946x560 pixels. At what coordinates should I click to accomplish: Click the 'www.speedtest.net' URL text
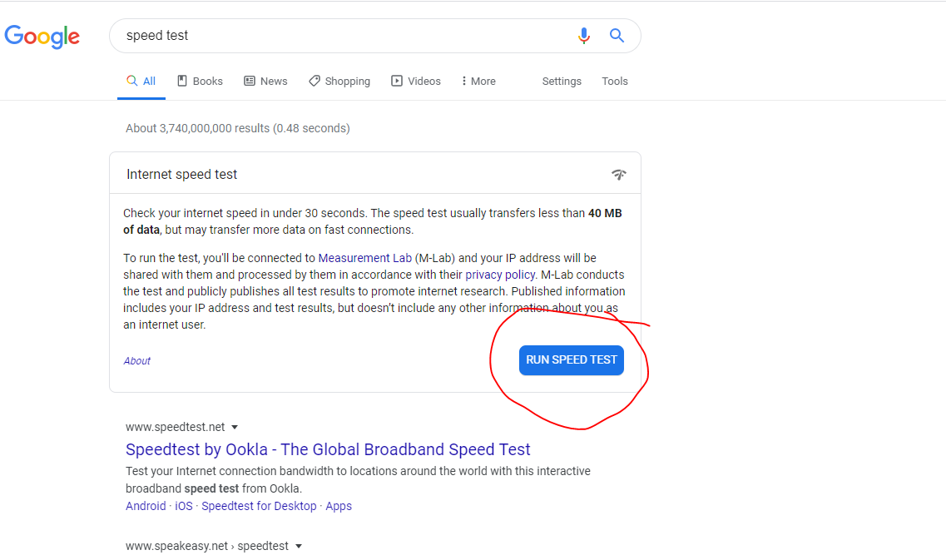(x=175, y=427)
